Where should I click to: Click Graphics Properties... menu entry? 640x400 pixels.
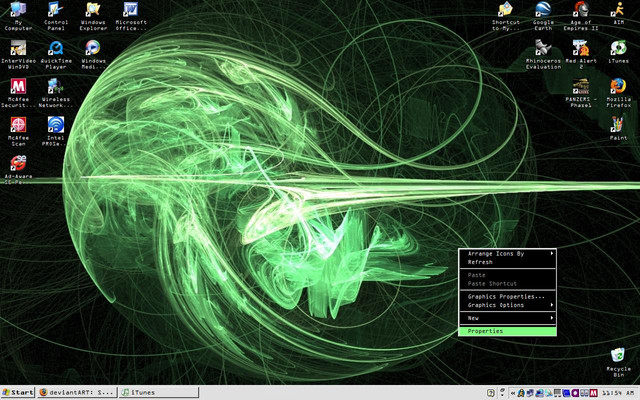[x=507, y=297]
